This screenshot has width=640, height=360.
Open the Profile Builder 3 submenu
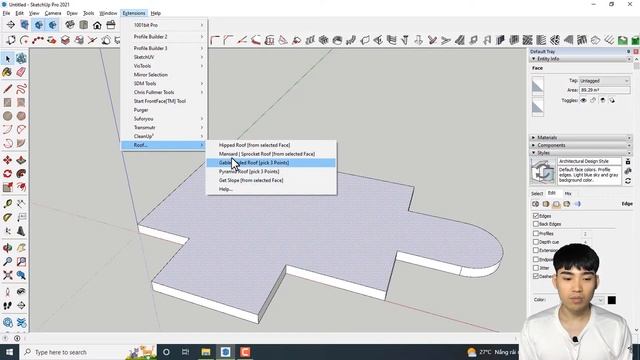pyautogui.click(x=164, y=48)
